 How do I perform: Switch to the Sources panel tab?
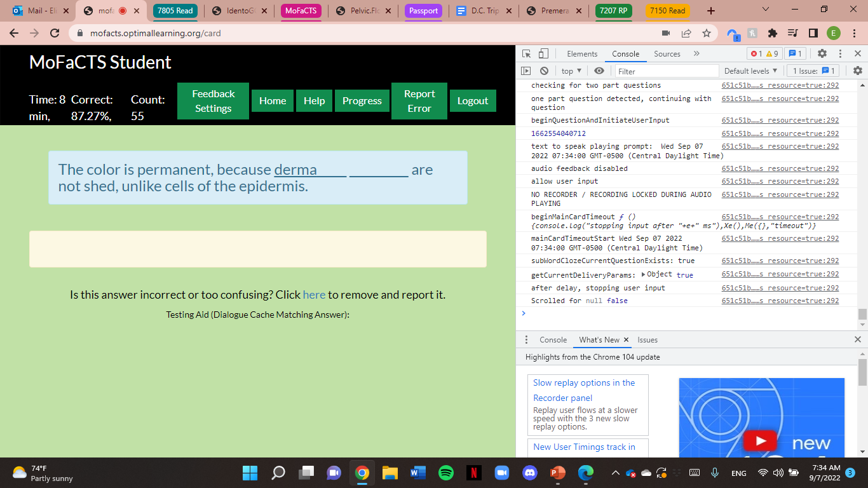pos(667,53)
